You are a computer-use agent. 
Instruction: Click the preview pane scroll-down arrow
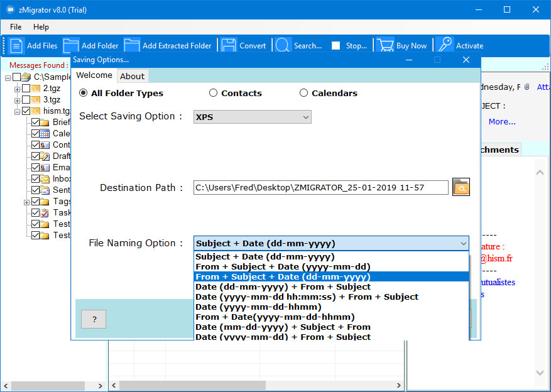540,373
